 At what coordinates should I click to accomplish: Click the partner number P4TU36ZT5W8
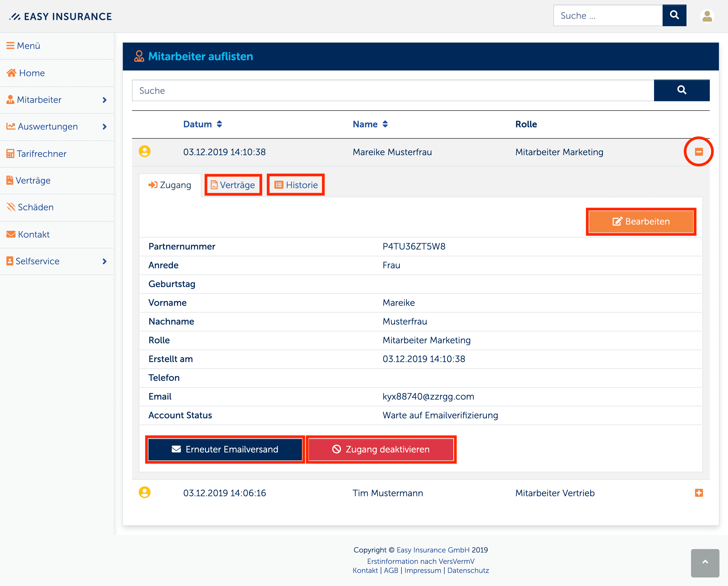tap(414, 246)
